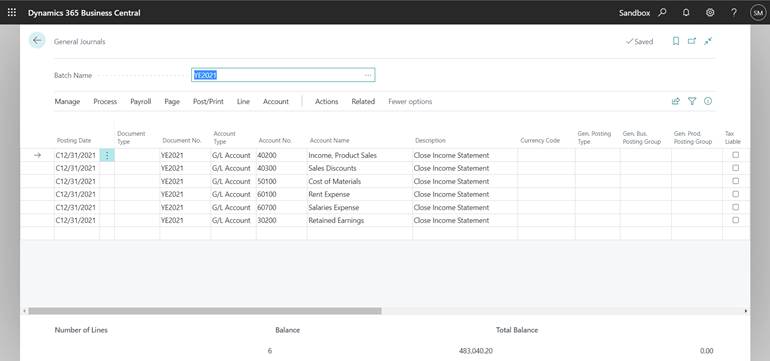Image resolution: width=770 pixels, height=361 pixels.
Task: Click the horizontal scrollbar thumb
Action: tap(205, 311)
